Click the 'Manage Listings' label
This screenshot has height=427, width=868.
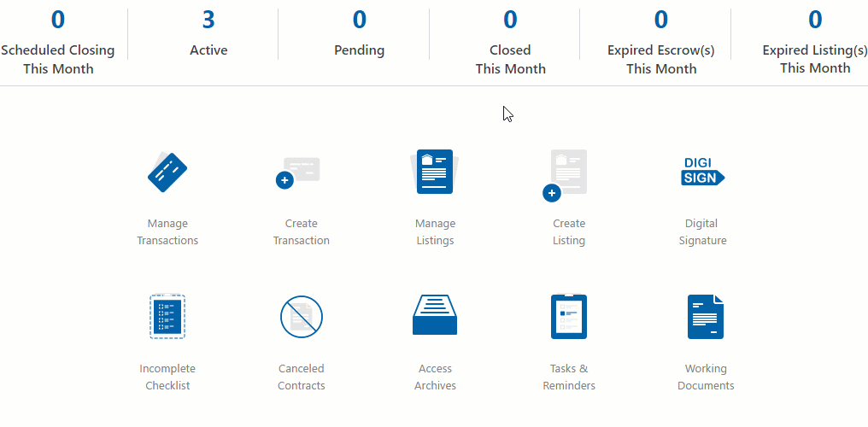[x=435, y=231]
